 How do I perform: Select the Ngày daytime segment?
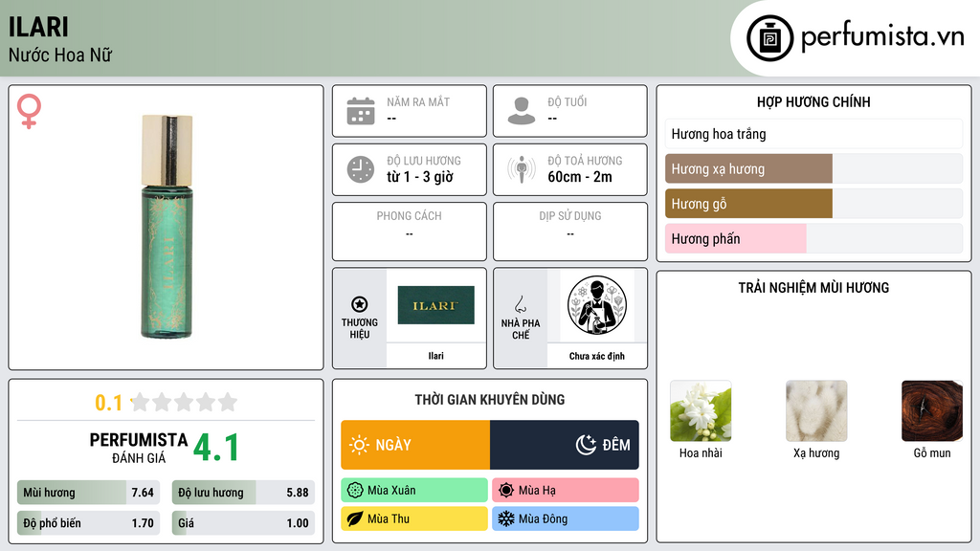(x=415, y=445)
